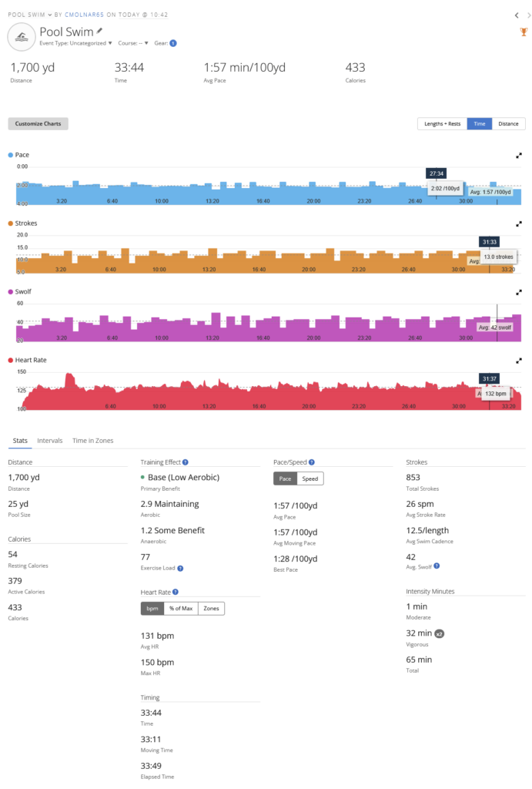
Task: Switch to the Intervals tab
Action: point(50,441)
